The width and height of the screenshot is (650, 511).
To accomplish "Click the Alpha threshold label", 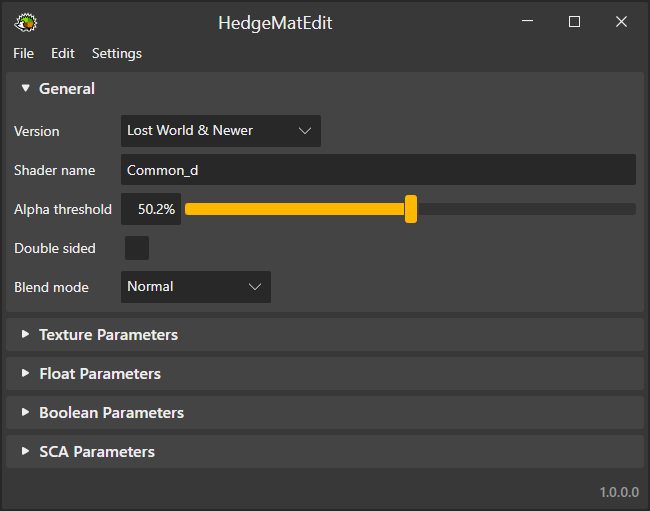I will (63, 209).
